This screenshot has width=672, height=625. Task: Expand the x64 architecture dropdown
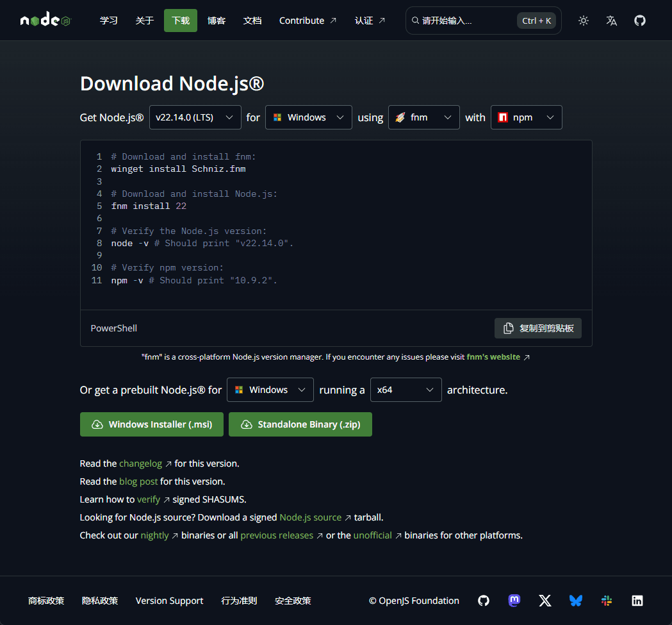click(406, 390)
